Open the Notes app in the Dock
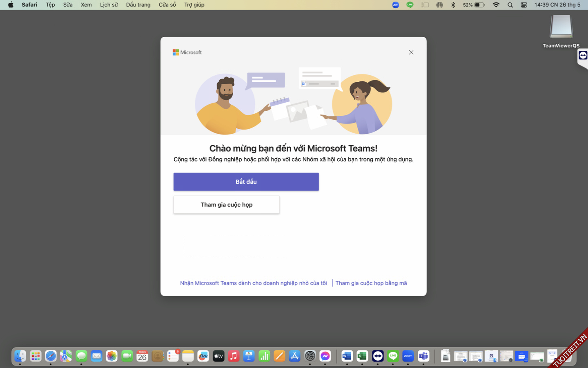Screen dimensions: 588x368 188,356
